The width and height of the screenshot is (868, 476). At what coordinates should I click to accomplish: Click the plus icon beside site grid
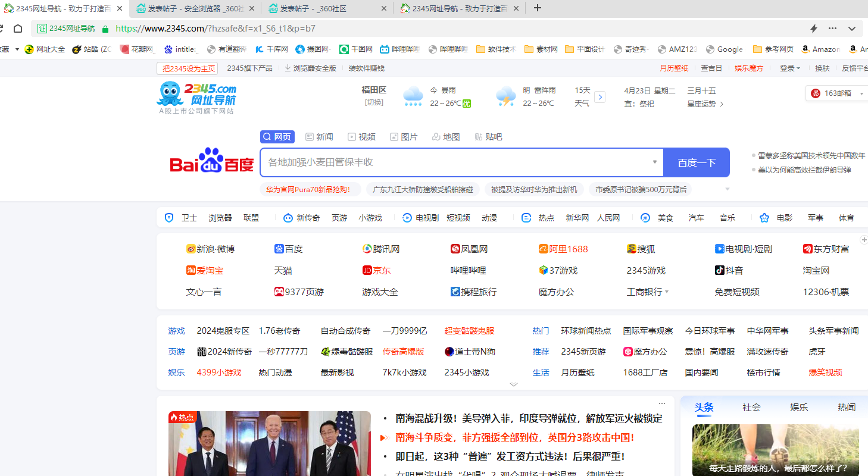pyautogui.click(x=864, y=240)
